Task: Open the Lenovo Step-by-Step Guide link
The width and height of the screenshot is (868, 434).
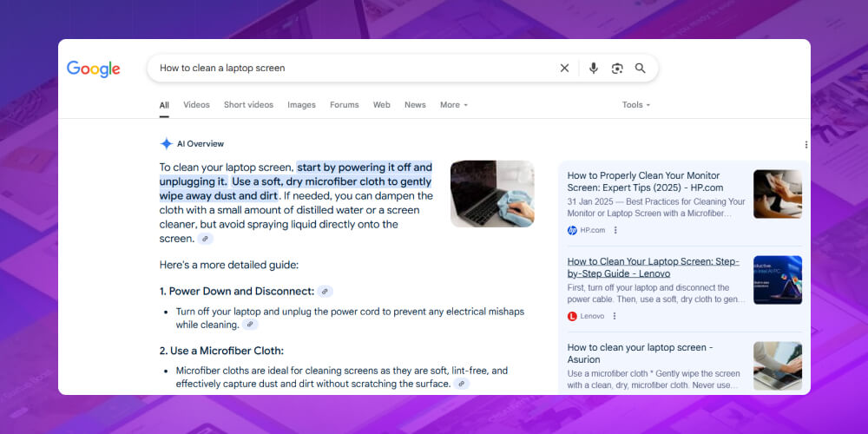Action: pyautogui.click(x=652, y=266)
